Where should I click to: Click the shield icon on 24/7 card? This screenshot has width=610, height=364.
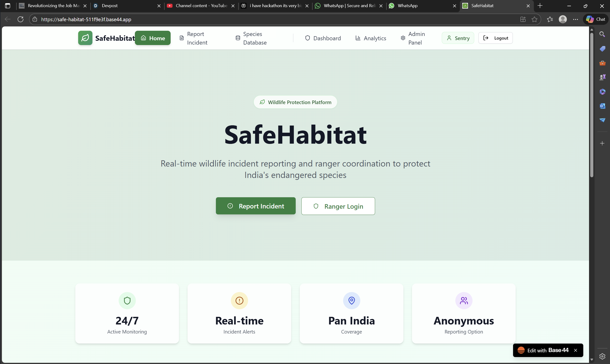[x=127, y=300]
